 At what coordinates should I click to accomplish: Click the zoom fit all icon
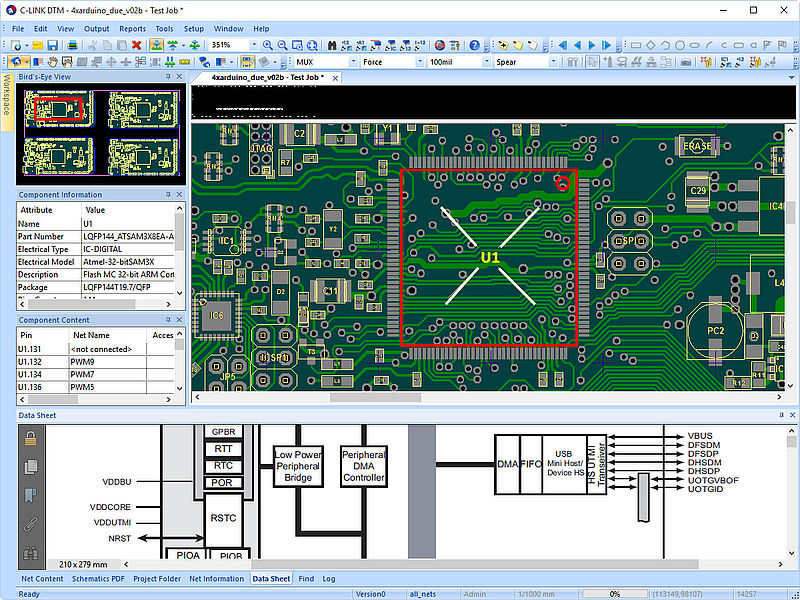[312, 45]
